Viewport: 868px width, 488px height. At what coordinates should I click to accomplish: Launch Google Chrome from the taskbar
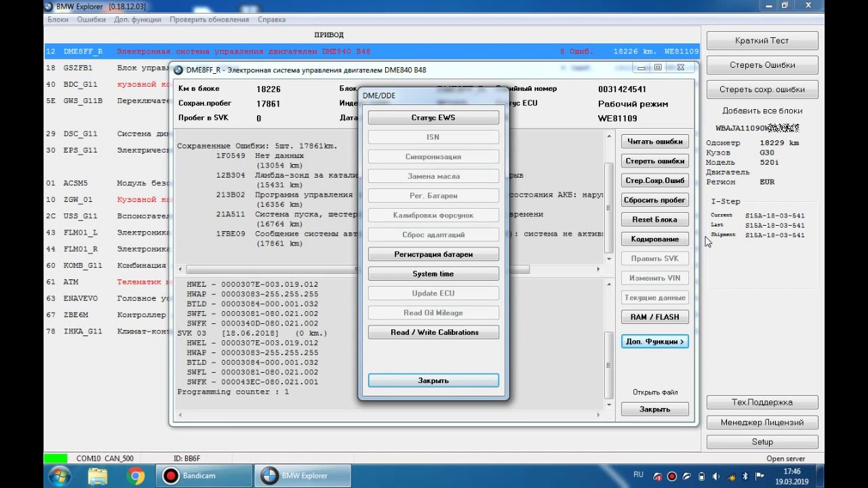click(136, 476)
